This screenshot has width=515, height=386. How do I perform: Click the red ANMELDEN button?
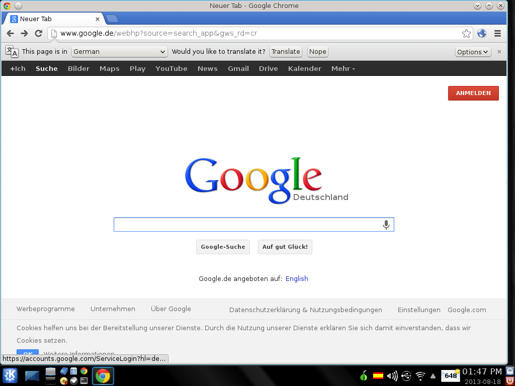(x=473, y=93)
